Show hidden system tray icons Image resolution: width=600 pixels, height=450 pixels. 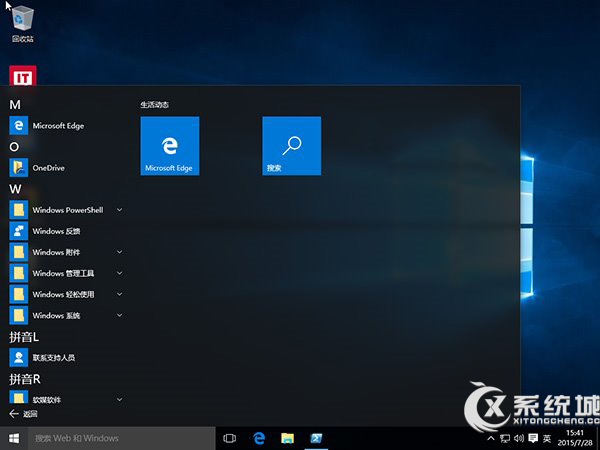tap(491, 438)
